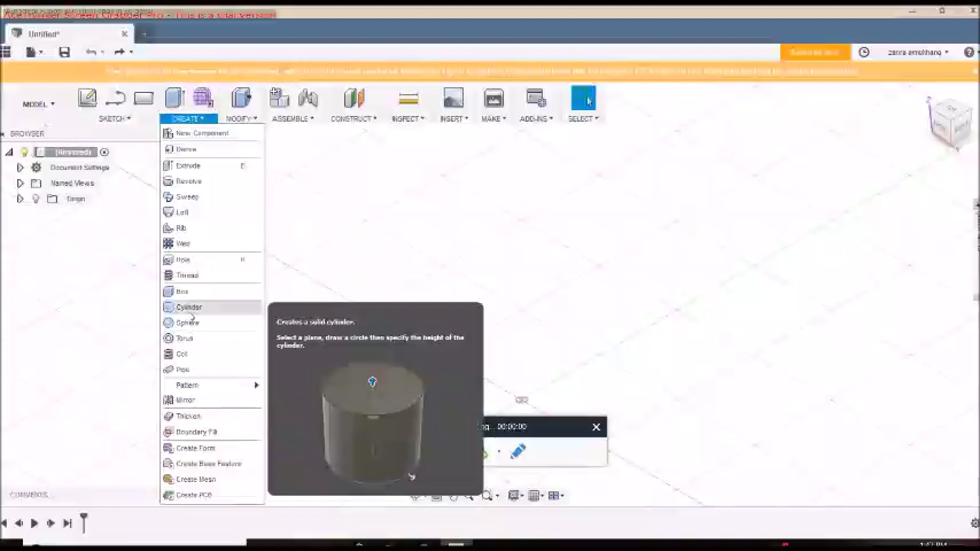Expand the Document Settings tree node

point(20,167)
